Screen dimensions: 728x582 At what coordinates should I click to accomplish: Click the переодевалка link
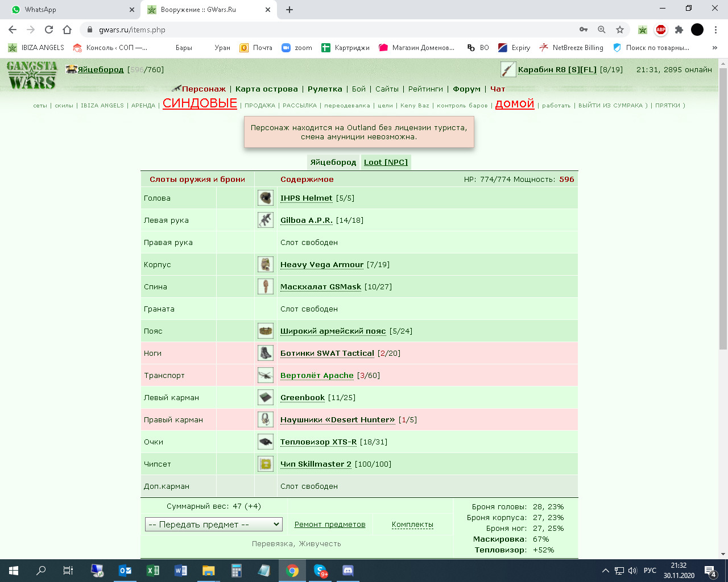347,106
